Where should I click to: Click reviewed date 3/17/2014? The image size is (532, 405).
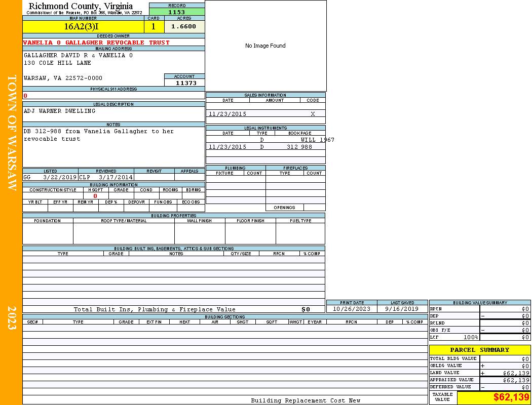(116, 177)
